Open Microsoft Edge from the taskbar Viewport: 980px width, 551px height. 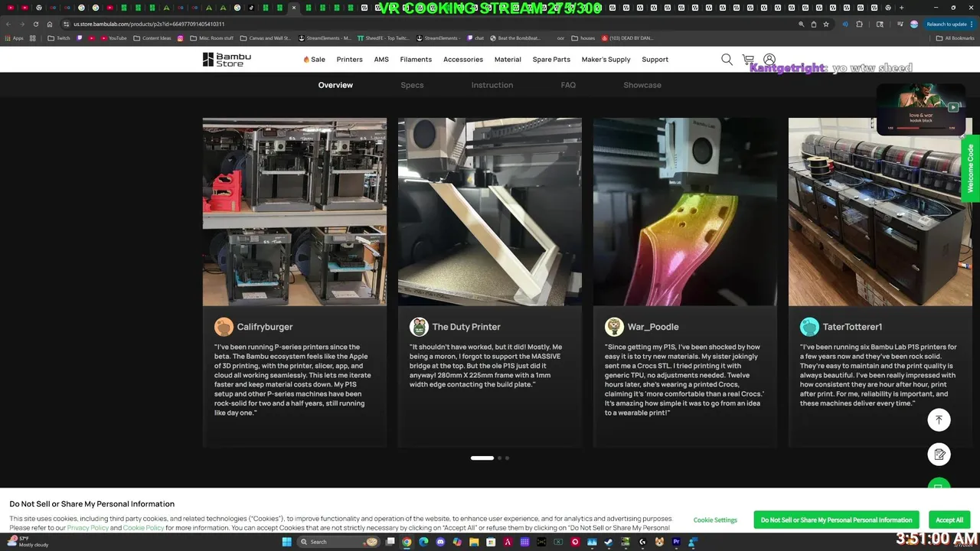coord(423,542)
